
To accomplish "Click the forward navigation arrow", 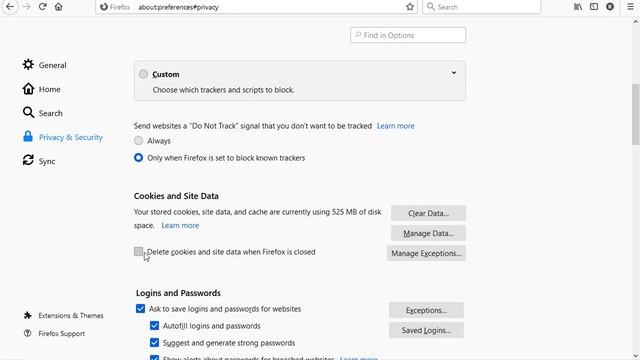I will [27, 7].
